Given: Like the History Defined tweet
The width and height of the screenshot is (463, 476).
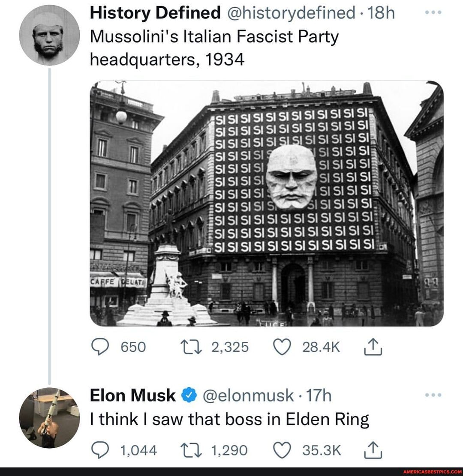Looking at the screenshot, I should pyautogui.click(x=282, y=347).
